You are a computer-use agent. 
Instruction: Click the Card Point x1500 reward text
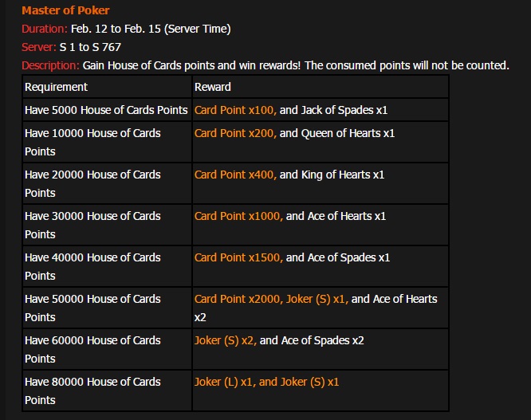[238, 257]
